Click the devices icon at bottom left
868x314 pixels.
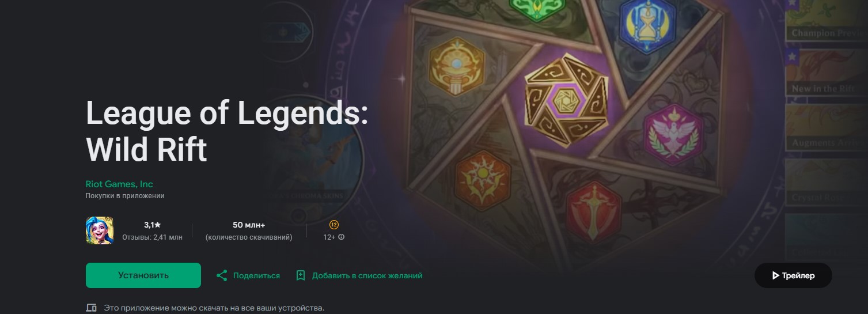(x=91, y=308)
